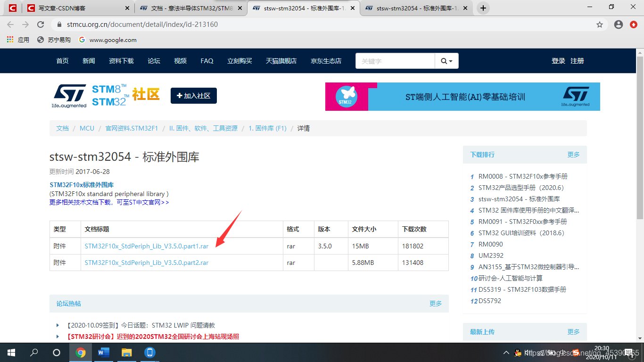This screenshot has height=362, width=644.
Task: Open File Explorer from the taskbar
Action: (x=127, y=353)
